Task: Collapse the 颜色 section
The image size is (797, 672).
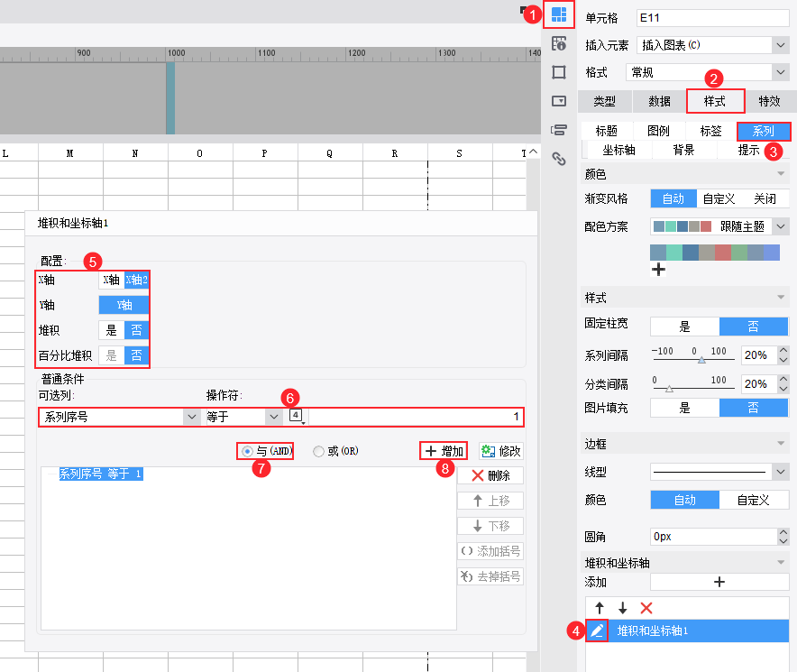Action: (x=781, y=174)
